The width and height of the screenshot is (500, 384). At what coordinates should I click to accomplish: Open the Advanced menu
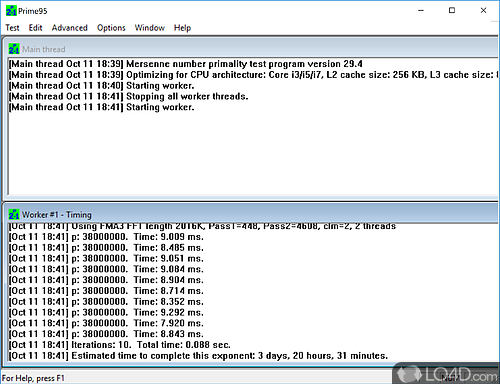click(x=70, y=28)
